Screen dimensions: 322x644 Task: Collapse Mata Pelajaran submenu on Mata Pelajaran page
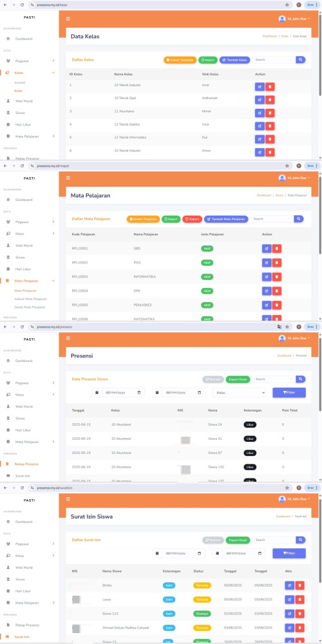point(53,281)
